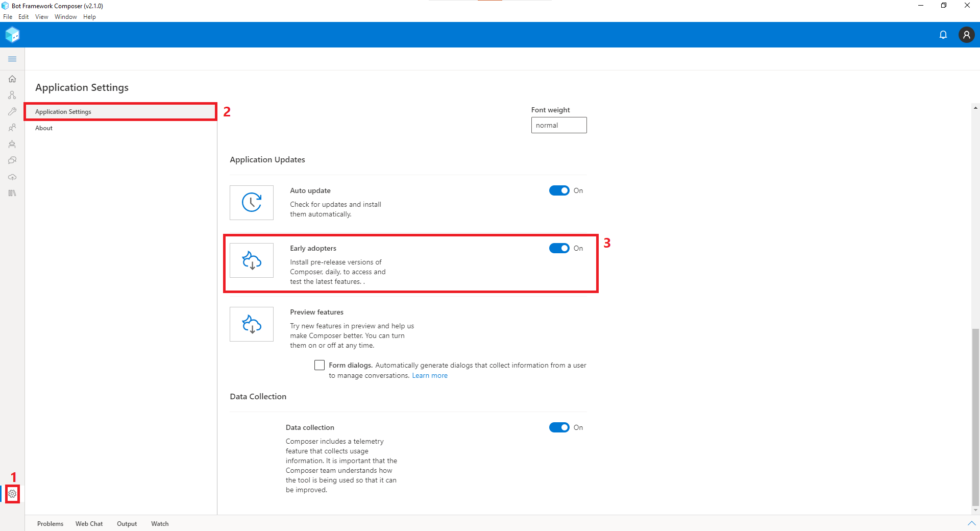The image size is (980, 531).
Task: Expand the bottom debug panel chevron
Action: click(x=971, y=523)
